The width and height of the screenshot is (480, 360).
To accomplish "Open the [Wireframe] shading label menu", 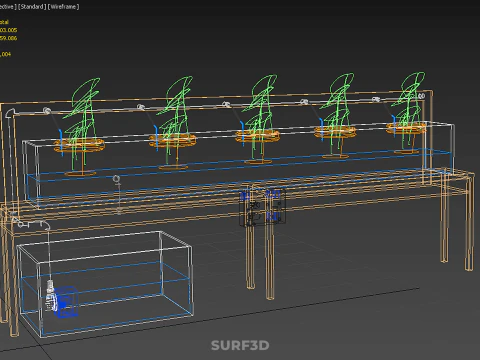I will coord(63,7).
